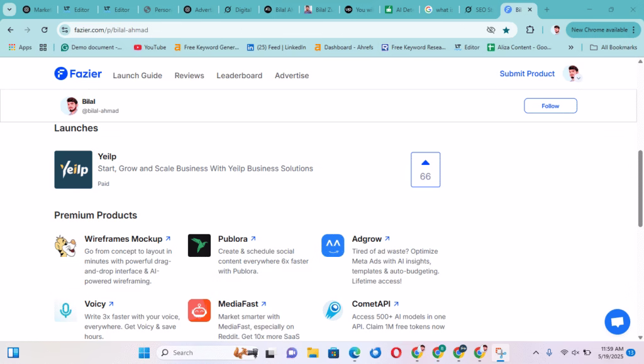Screen dimensions: 644x364
Task: Click the page vertical scrollbar thumb
Action: 640,188
